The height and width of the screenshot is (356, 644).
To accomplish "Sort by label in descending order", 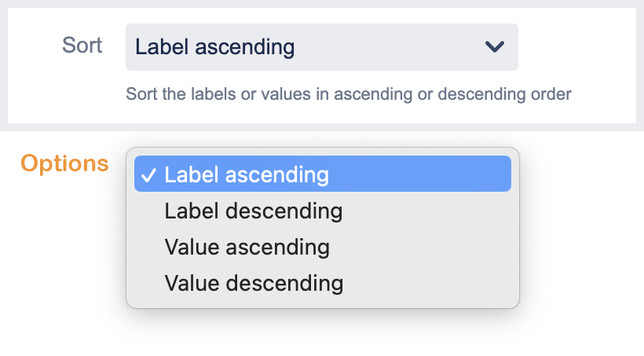I will [x=253, y=211].
